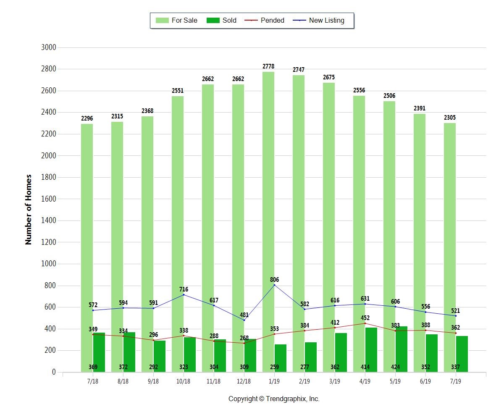Image resolution: width=504 pixels, height=420 pixels.
Task: Click the 5/19 Sold bar labeled 424
Action: 402,349
